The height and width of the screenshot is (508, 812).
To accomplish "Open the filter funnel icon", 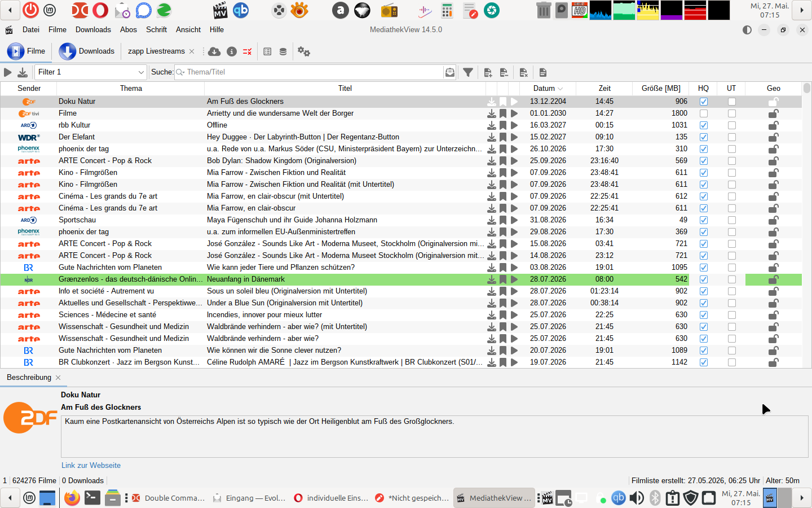I will [468, 72].
